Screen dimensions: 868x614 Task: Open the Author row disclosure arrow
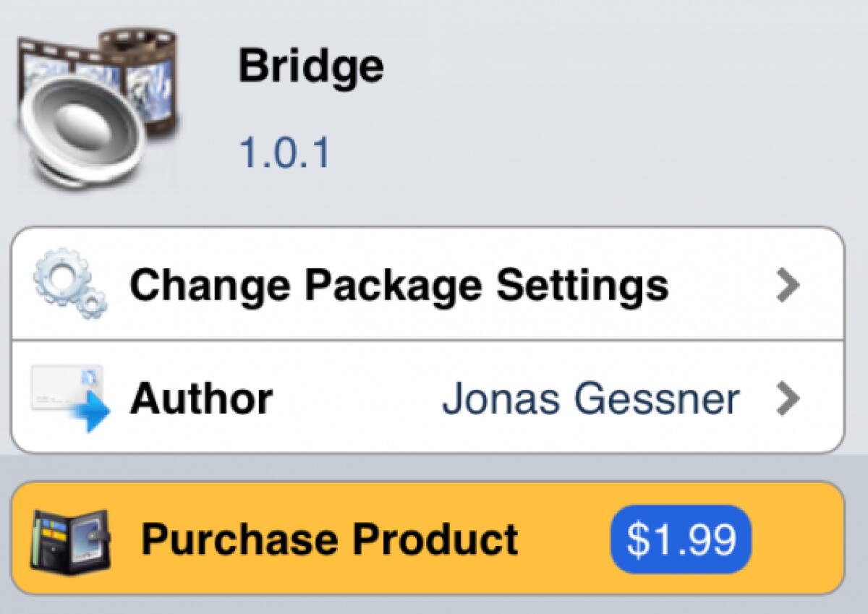click(x=791, y=398)
